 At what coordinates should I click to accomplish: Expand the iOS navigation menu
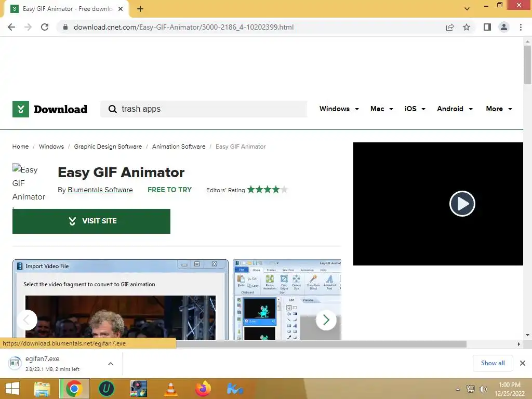pyautogui.click(x=415, y=109)
